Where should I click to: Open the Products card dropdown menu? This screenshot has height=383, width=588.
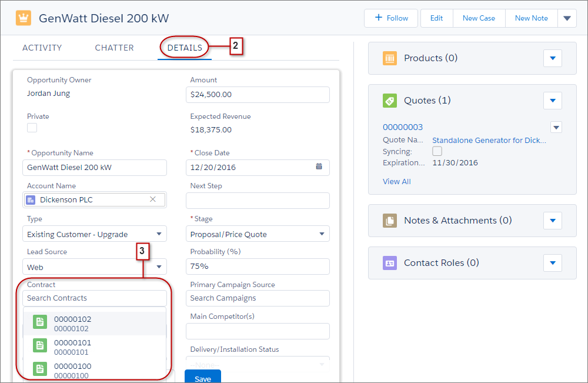point(552,58)
